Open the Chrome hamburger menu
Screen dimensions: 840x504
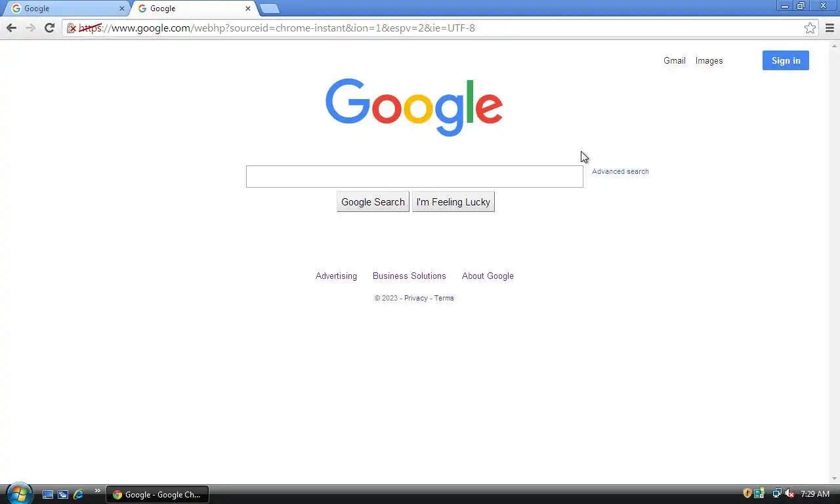[x=829, y=28]
